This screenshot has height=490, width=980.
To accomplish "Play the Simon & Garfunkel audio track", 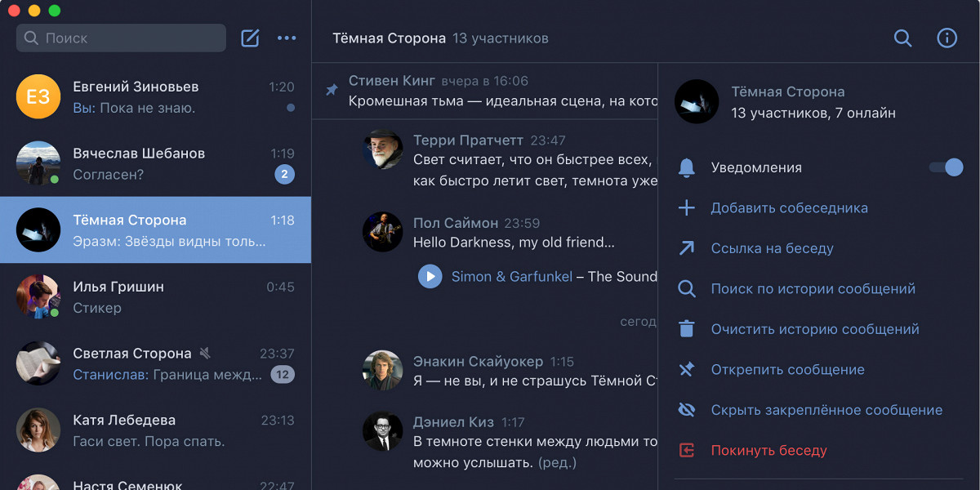I will click(430, 276).
